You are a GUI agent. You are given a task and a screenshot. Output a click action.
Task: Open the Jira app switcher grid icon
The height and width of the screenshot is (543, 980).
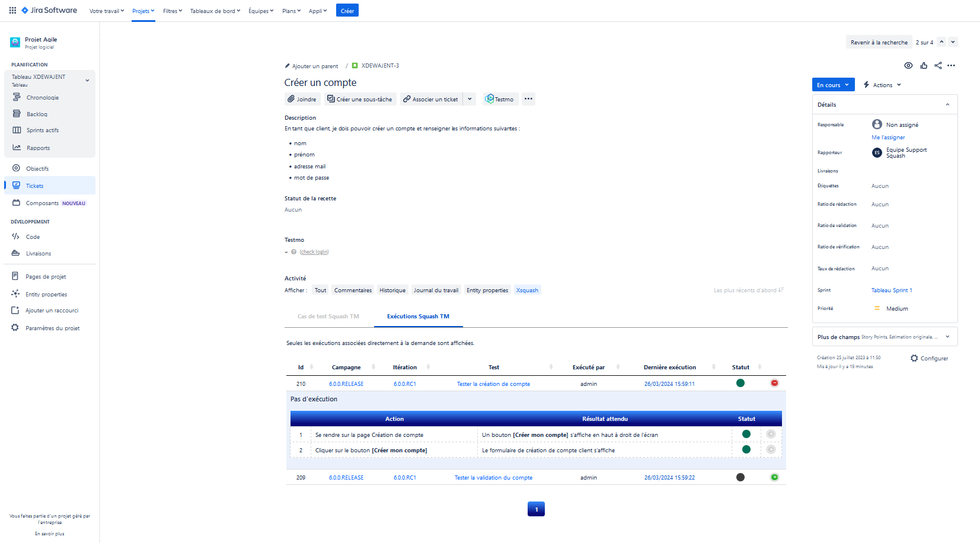12,10
